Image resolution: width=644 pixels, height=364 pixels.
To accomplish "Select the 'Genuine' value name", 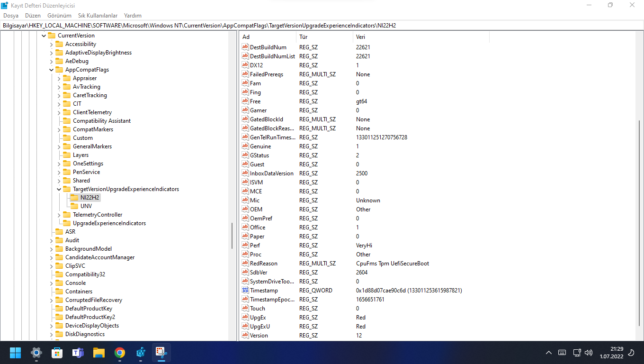I will (260, 146).
